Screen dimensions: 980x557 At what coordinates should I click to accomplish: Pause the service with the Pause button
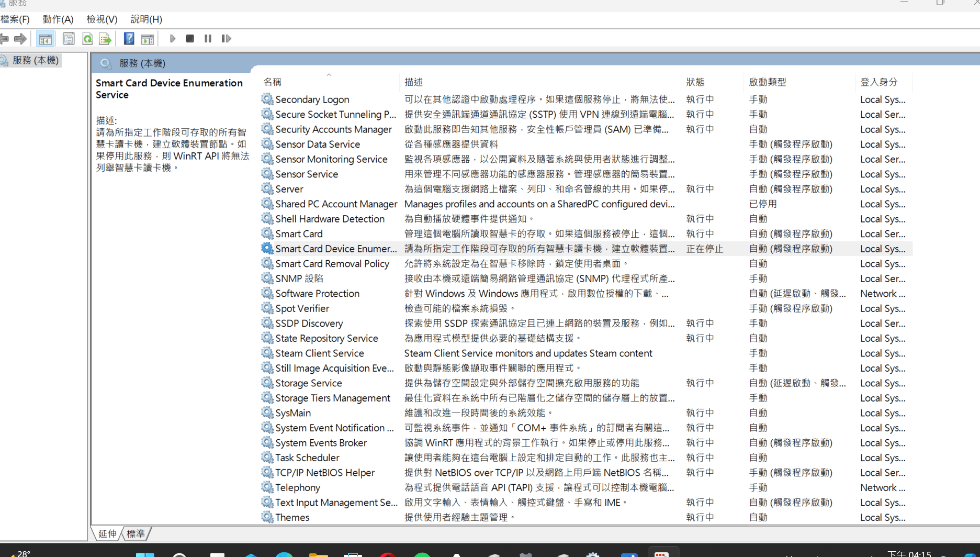coord(208,39)
